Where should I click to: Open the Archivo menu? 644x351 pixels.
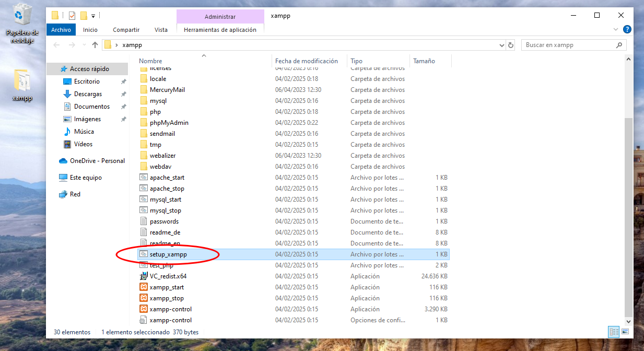61,30
